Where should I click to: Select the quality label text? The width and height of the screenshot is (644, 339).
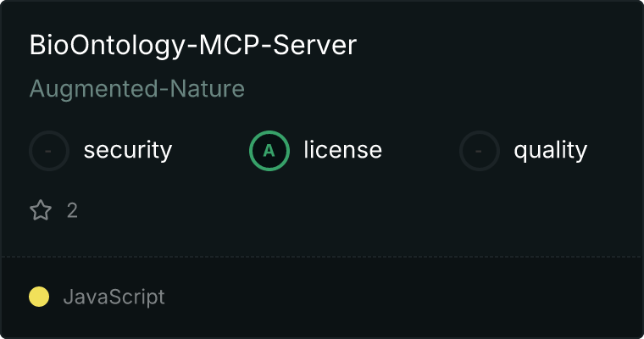[551, 150]
